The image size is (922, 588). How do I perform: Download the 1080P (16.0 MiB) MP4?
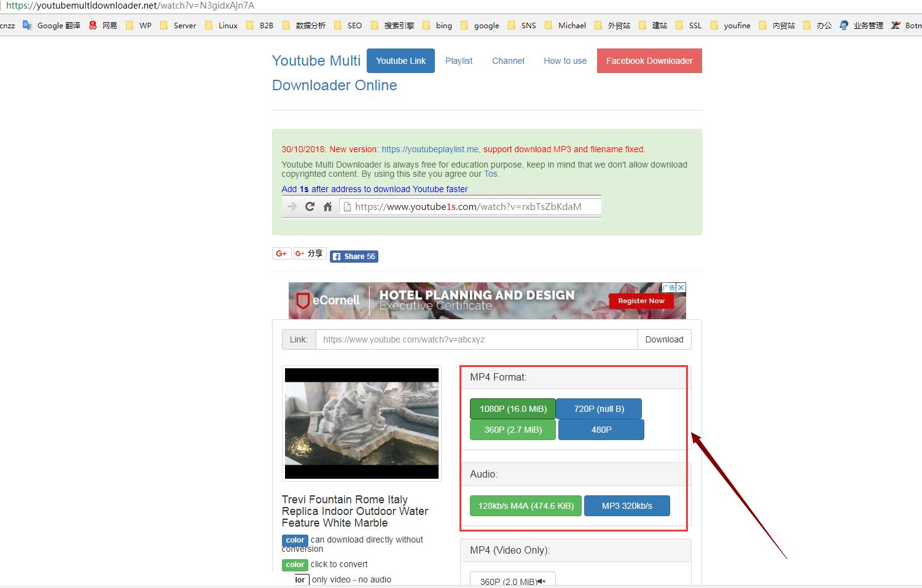pos(513,409)
